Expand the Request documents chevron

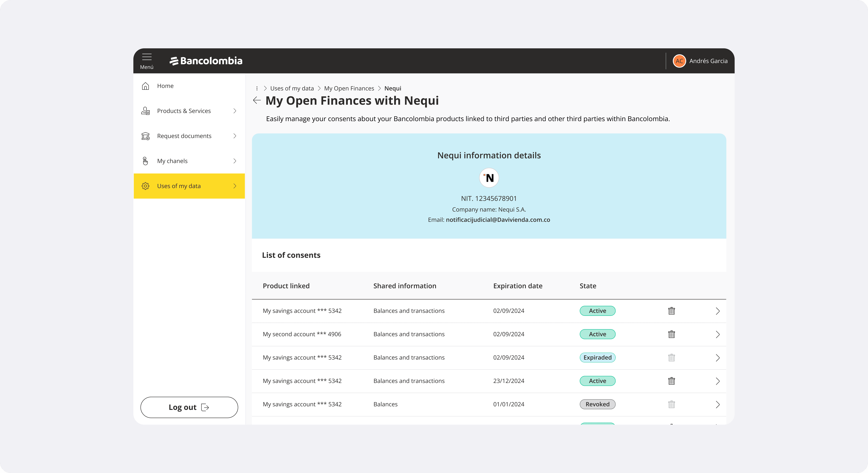click(x=235, y=136)
